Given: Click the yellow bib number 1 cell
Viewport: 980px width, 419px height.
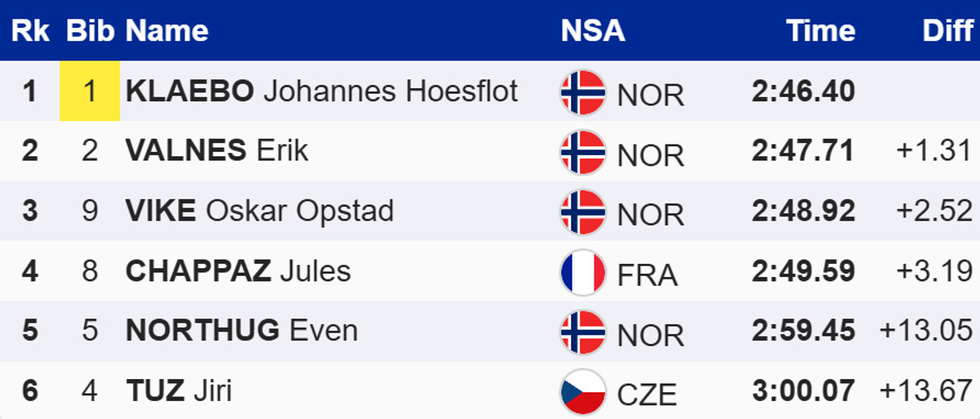Looking at the screenshot, I should (x=90, y=91).
